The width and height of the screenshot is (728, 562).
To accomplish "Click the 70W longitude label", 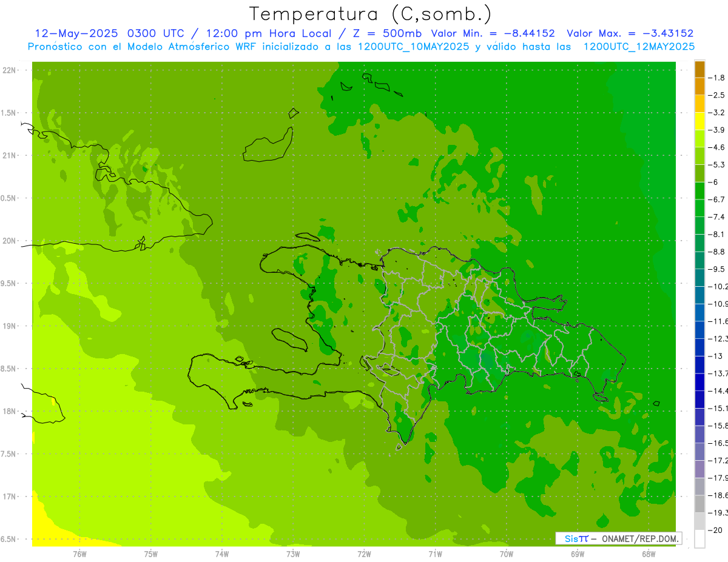I will click(x=507, y=554).
